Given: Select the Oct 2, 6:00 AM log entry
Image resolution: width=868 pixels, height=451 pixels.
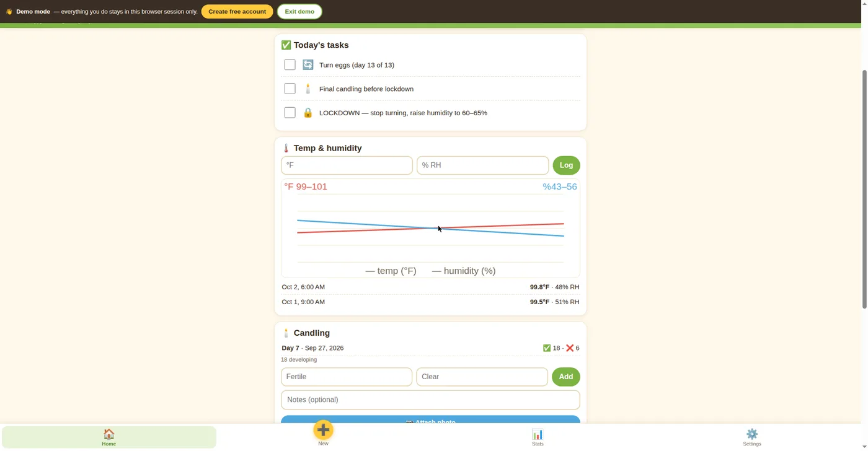Looking at the screenshot, I should click(430, 287).
